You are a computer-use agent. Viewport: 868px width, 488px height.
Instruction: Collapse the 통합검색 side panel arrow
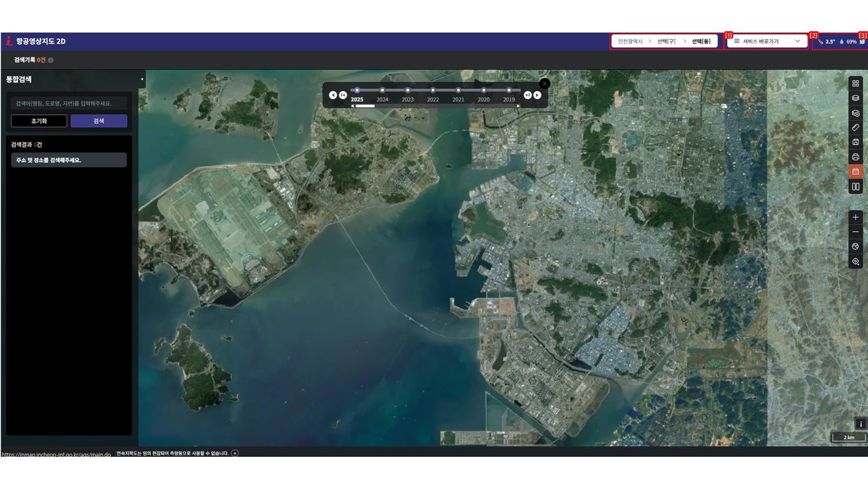pyautogui.click(x=142, y=79)
